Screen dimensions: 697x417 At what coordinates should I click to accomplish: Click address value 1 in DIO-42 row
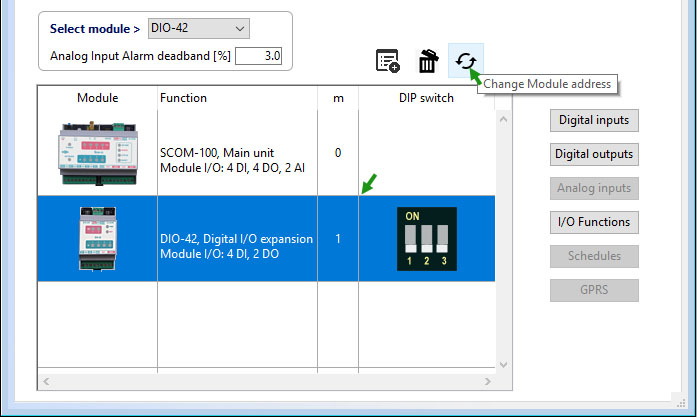click(x=338, y=239)
